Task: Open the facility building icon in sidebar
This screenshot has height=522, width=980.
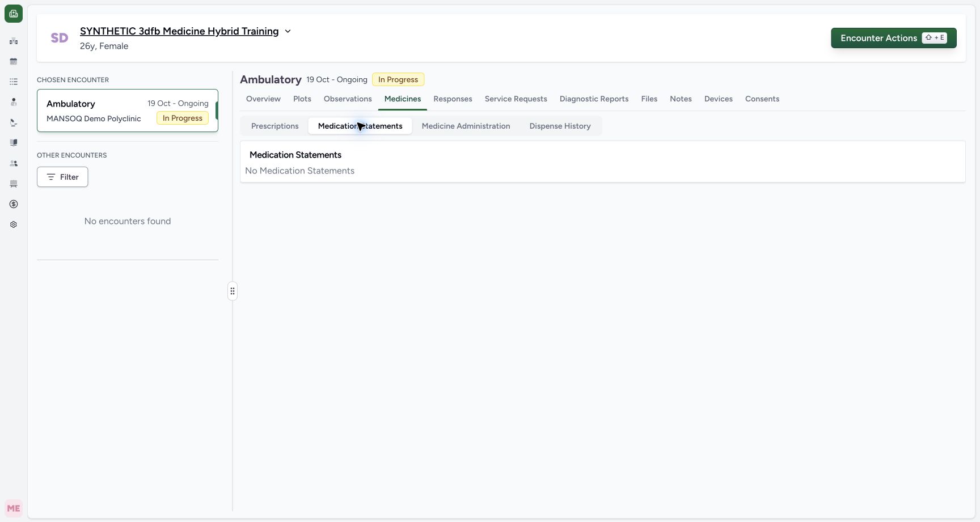Action: [x=14, y=41]
